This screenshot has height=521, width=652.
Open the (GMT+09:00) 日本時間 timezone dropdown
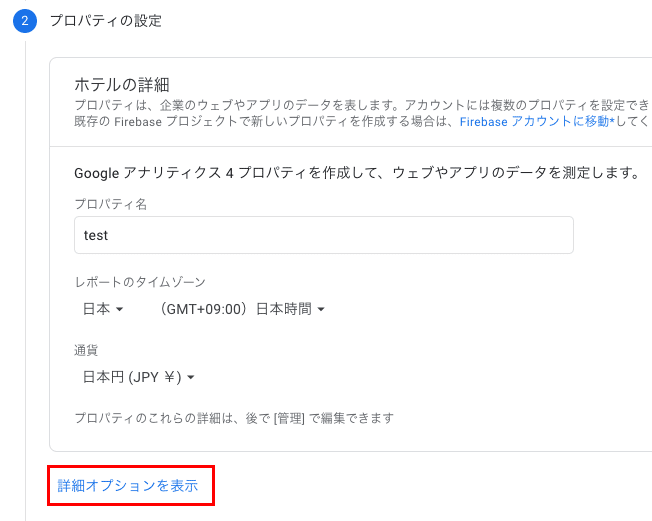pyautogui.click(x=242, y=309)
